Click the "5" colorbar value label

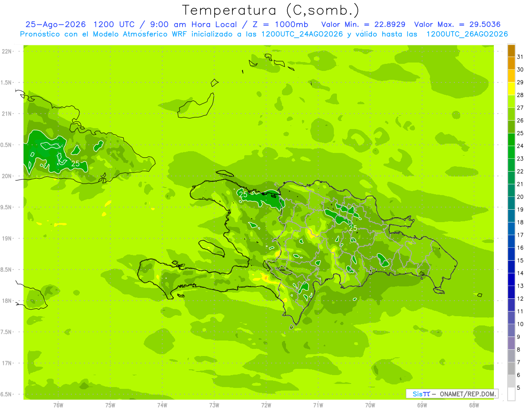[x=519, y=388]
